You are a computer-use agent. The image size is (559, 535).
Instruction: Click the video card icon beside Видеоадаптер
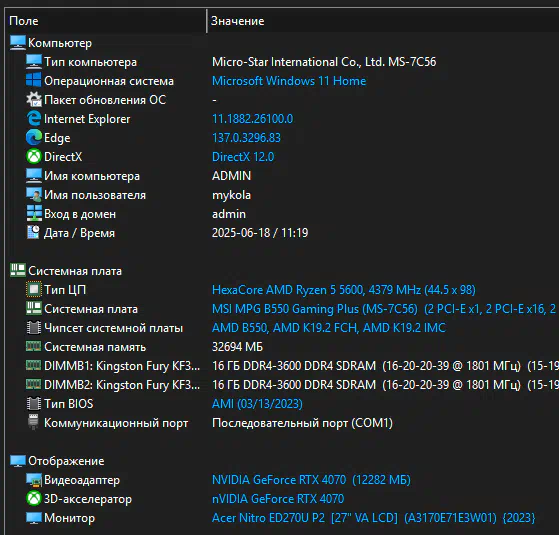tap(34, 480)
